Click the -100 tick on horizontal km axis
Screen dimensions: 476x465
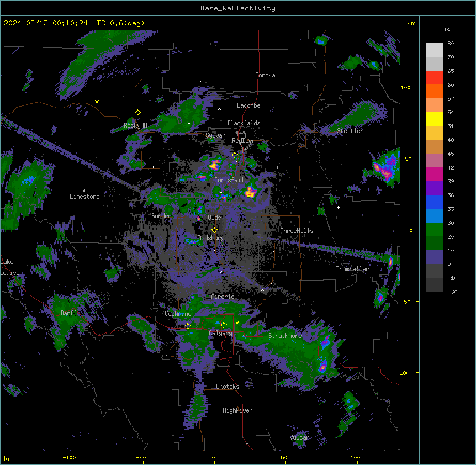click(x=69, y=457)
